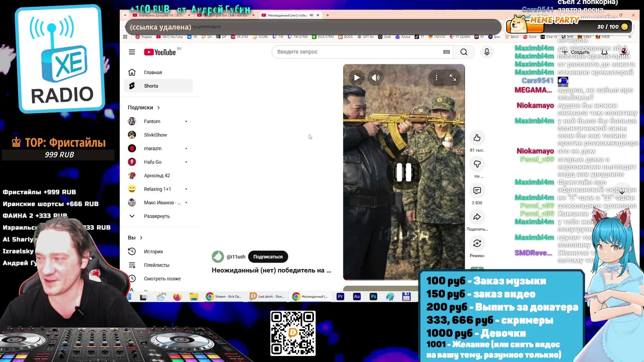Click the Создать button

tap(576, 52)
